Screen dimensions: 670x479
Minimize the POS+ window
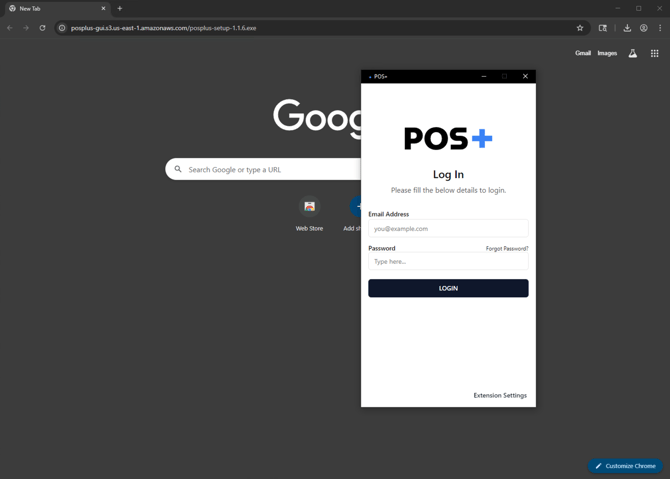coord(484,76)
